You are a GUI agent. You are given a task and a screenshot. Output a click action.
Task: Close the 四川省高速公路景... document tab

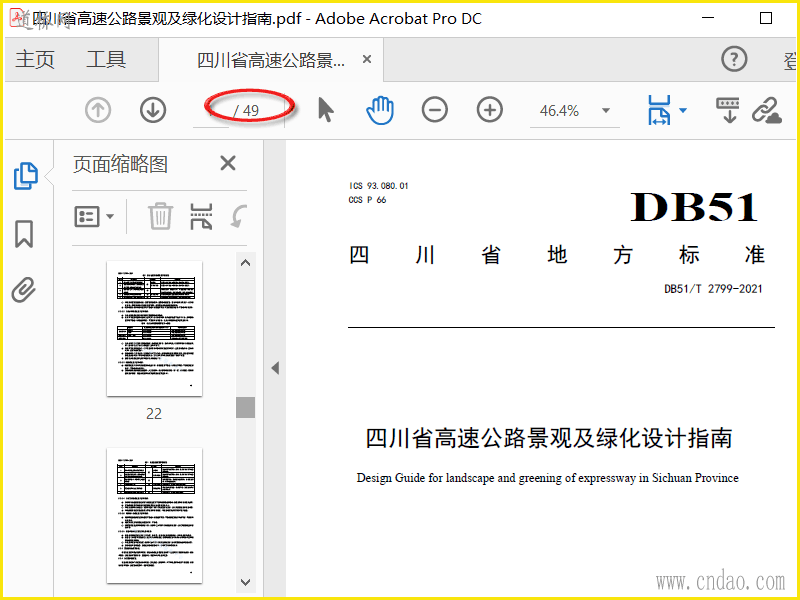366,59
